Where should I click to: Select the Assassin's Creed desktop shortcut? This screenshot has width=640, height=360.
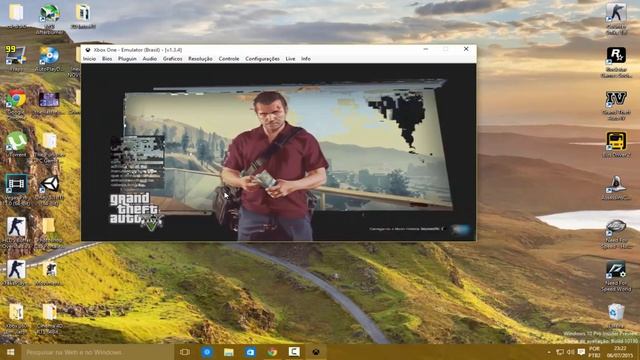[616, 188]
